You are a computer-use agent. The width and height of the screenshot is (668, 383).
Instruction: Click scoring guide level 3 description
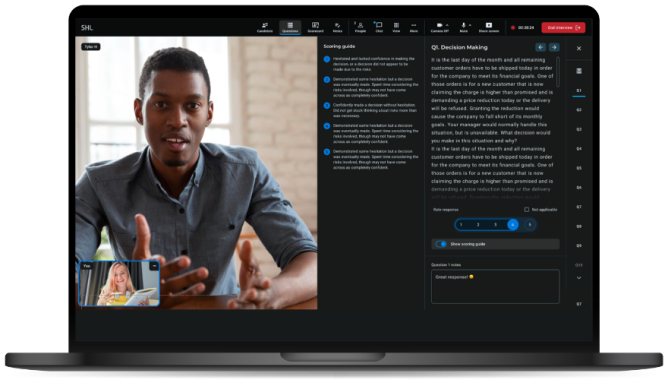tap(375, 110)
